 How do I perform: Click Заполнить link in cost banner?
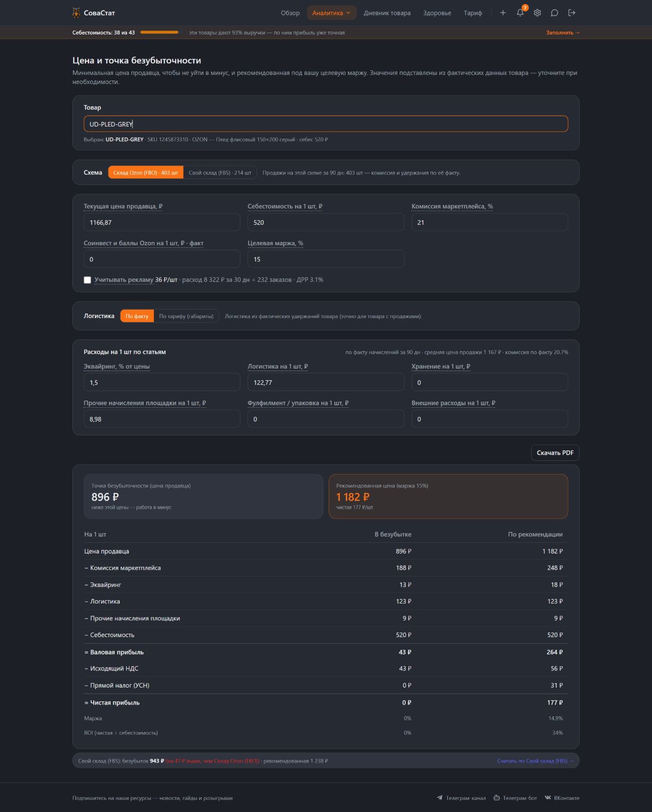pyautogui.click(x=563, y=33)
